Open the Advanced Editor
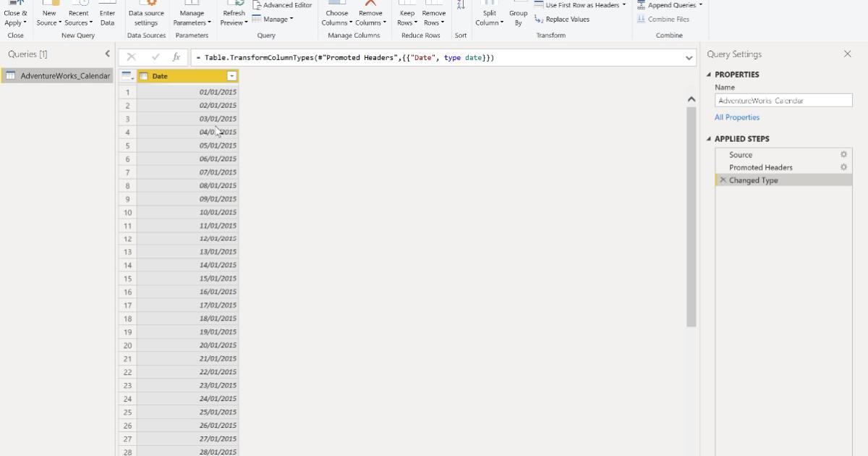 (x=284, y=5)
